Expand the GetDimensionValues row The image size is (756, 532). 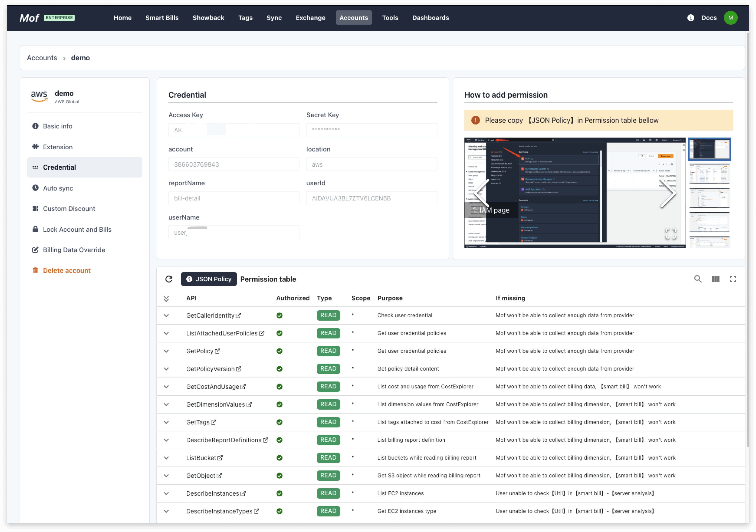coord(166,405)
